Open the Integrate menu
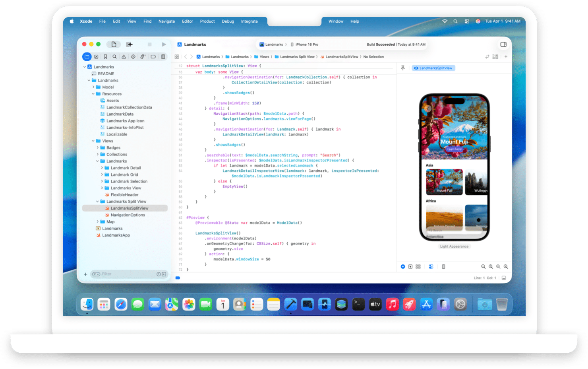The width and height of the screenshot is (588, 369). (x=250, y=21)
